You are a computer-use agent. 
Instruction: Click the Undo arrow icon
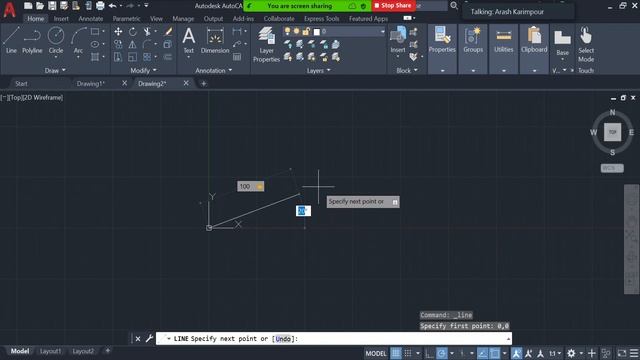click(x=112, y=6)
